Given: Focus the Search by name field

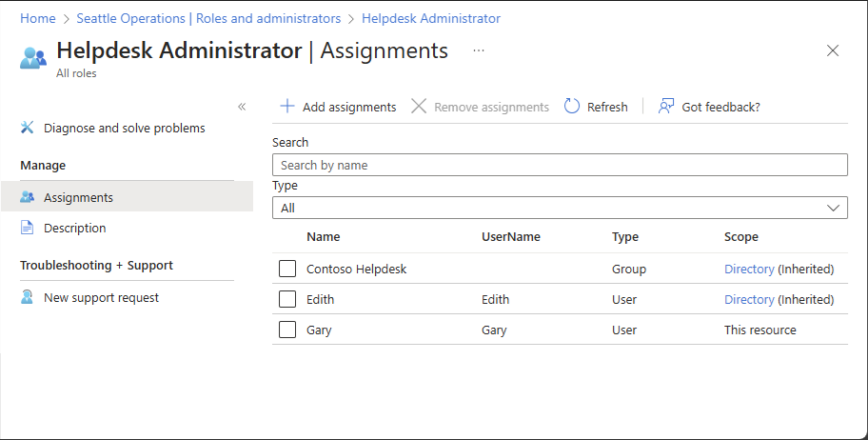Looking at the screenshot, I should pos(560,165).
